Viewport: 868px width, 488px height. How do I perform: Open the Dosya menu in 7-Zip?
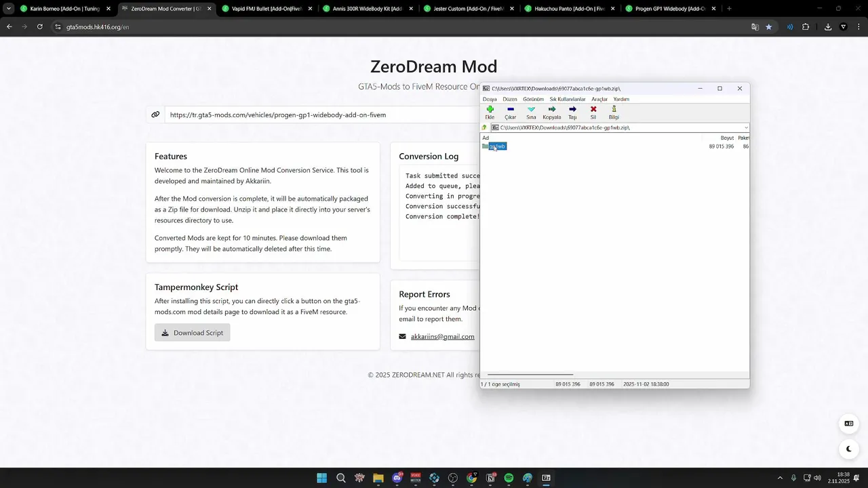[490, 99]
